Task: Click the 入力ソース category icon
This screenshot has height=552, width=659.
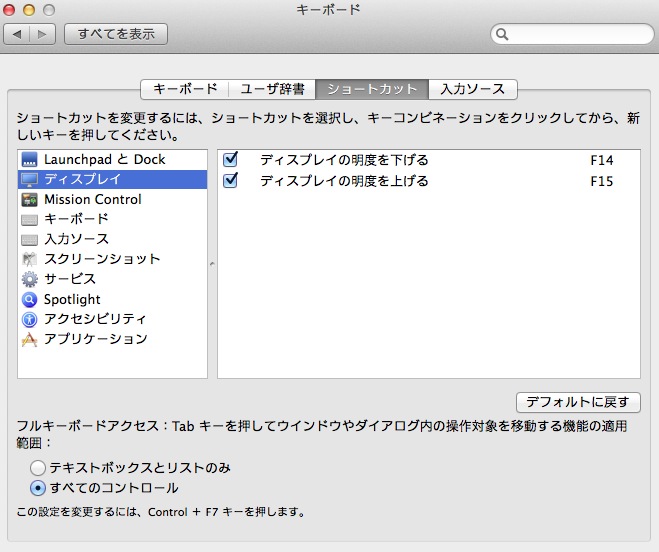Action: (29, 240)
